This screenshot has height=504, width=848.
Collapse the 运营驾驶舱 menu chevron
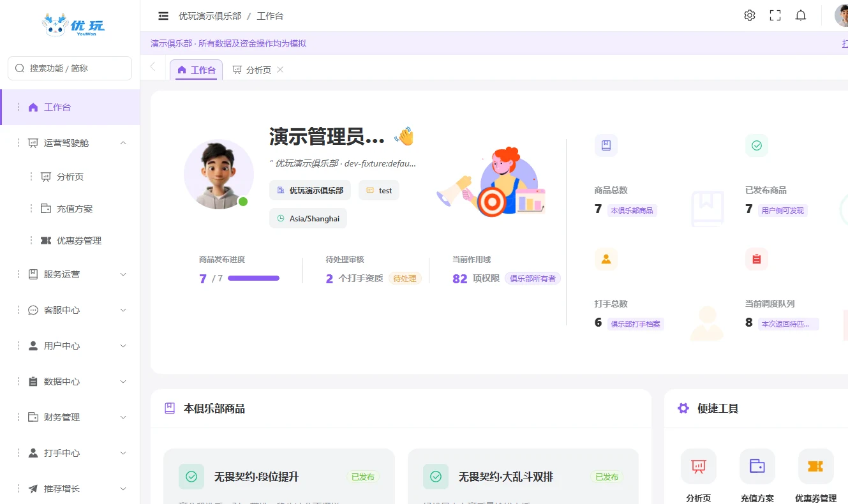click(x=123, y=143)
